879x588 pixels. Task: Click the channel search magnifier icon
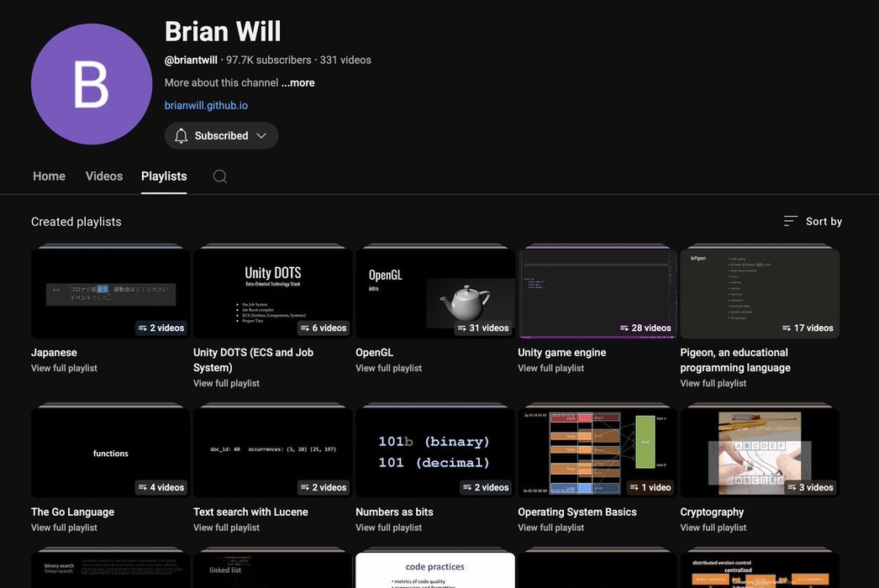click(x=220, y=176)
